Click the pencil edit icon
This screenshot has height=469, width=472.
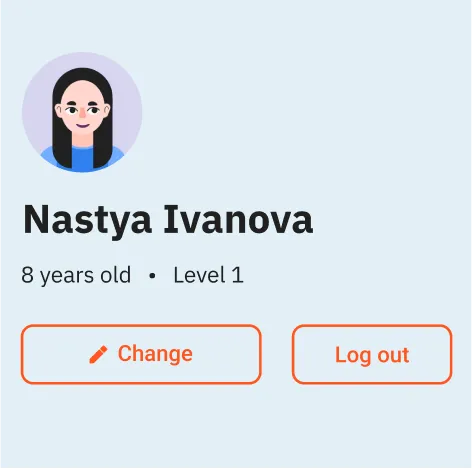click(98, 354)
